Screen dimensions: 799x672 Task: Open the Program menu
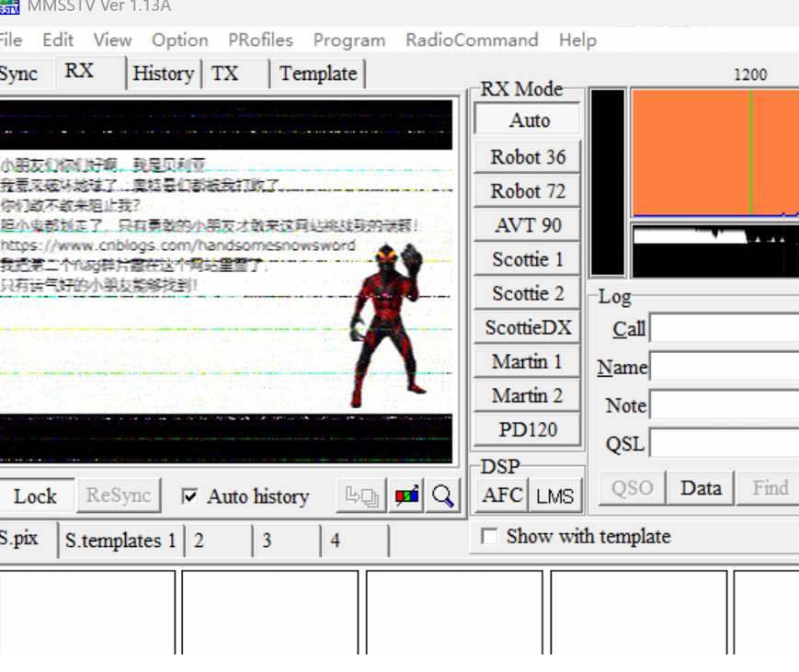tap(349, 40)
